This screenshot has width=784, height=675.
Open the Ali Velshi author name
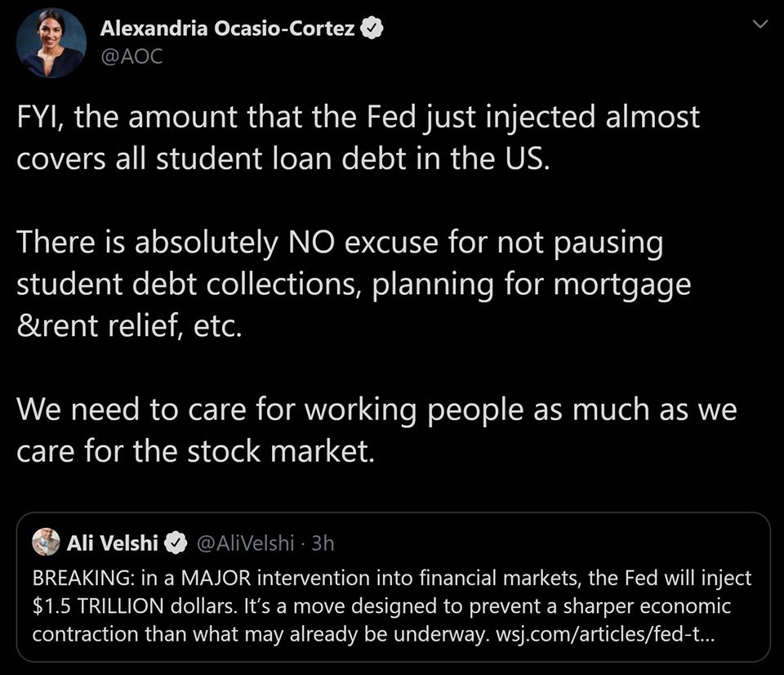113,543
